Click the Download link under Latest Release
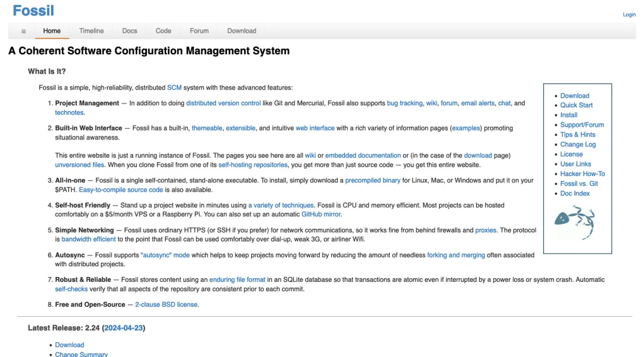 click(x=70, y=345)
